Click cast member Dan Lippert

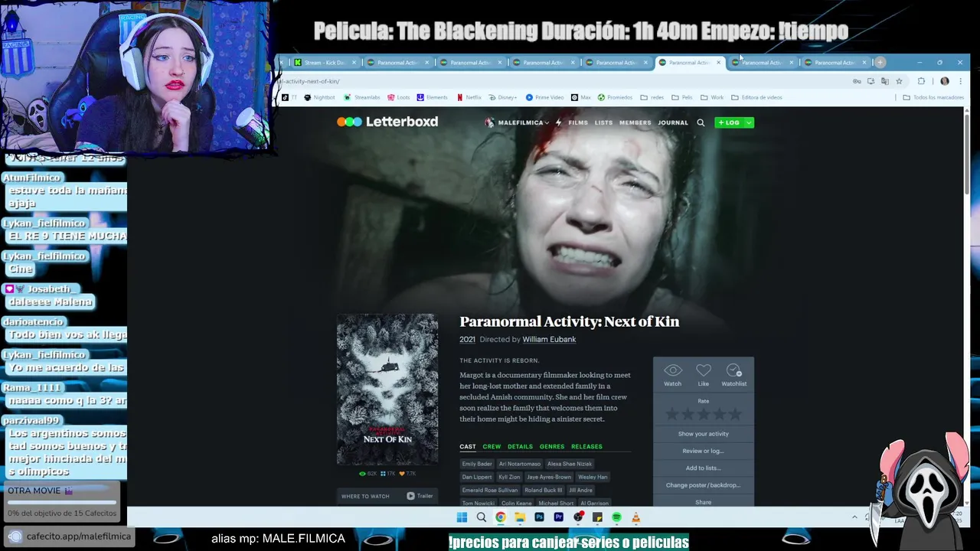click(x=477, y=477)
